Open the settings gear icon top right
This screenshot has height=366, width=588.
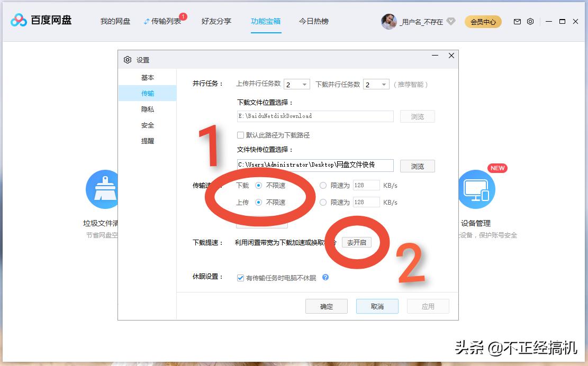pos(531,22)
